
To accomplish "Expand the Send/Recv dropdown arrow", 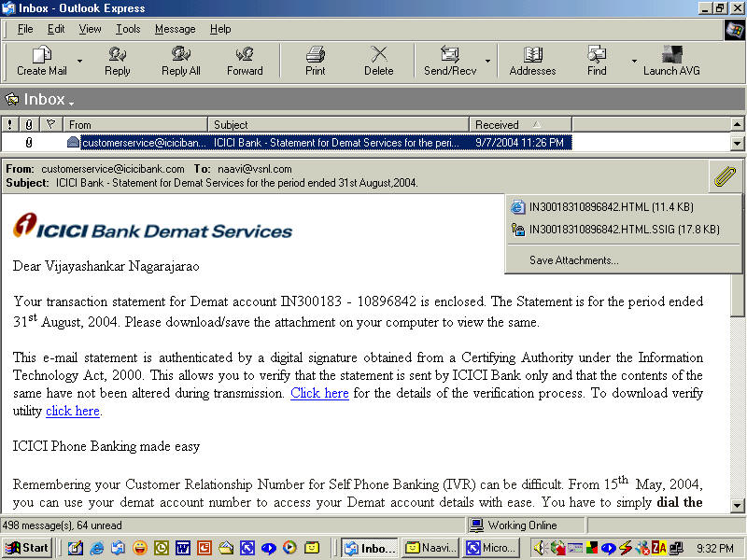I will coord(487,61).
